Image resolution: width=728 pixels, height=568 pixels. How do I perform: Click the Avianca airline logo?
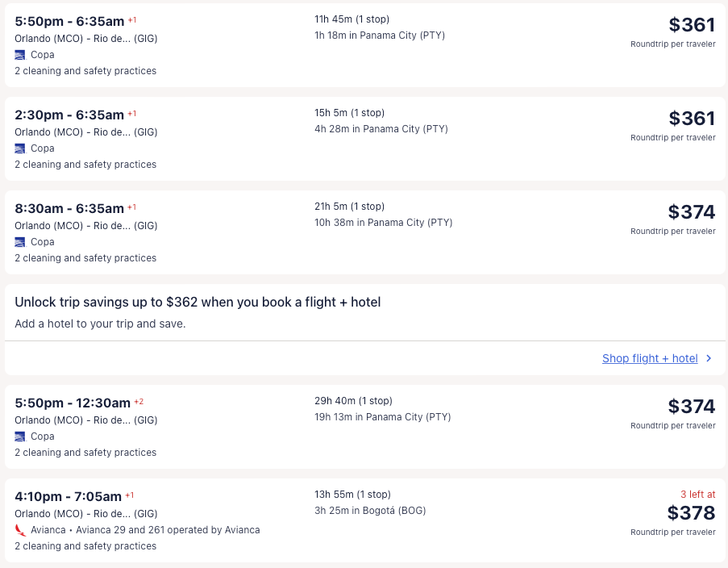pyautogui.click(x=20, y=530)
